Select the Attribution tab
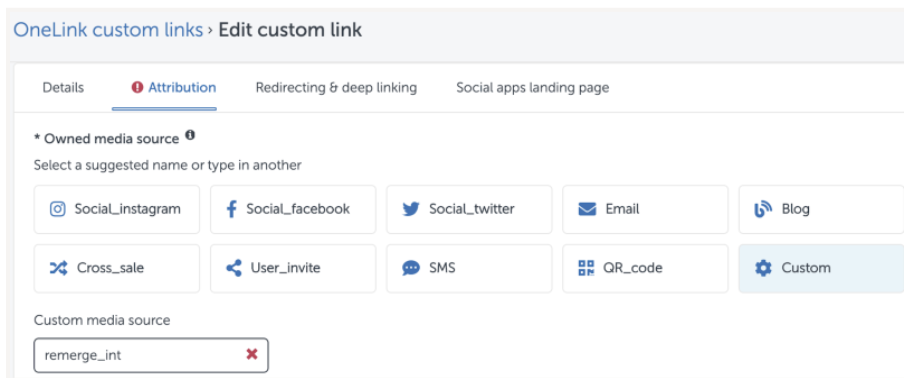The width and height of the screenshot is (904, 378). click(x=174, y=88)
